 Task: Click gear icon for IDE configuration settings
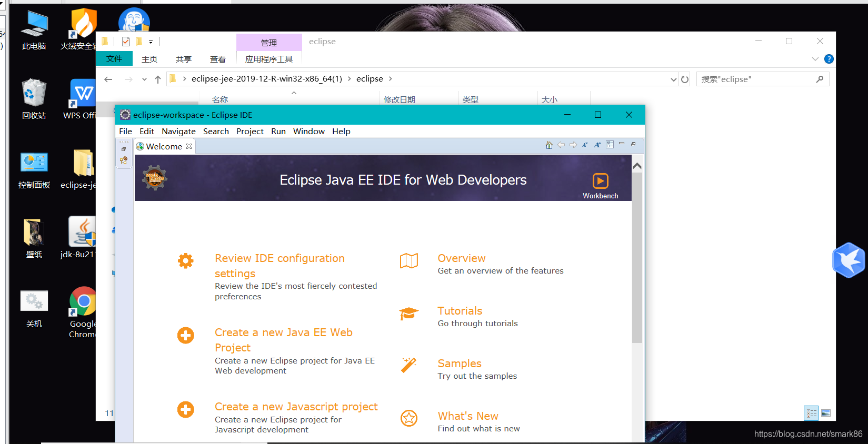click(x=185, y=261)
